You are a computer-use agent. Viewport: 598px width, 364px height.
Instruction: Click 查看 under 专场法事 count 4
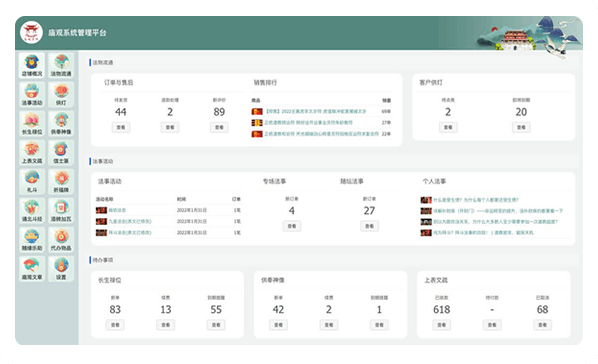pyautogui.click(x=292, y=226)
